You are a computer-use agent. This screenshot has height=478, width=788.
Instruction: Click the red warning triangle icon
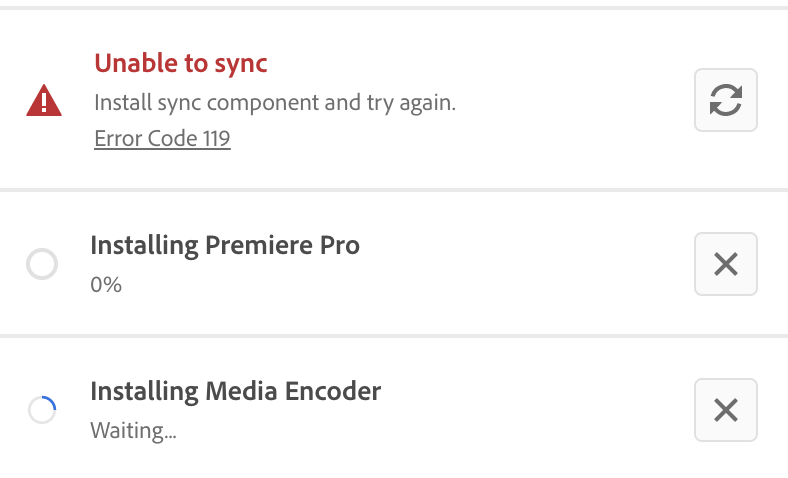point(44,101)
